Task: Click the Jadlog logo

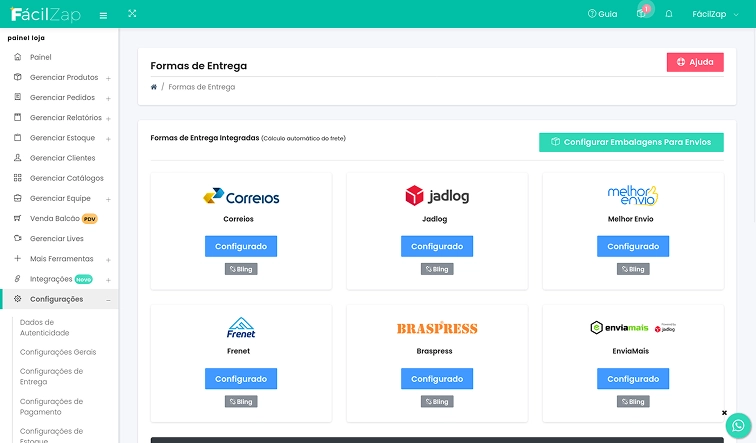Action: click(437, 196)
